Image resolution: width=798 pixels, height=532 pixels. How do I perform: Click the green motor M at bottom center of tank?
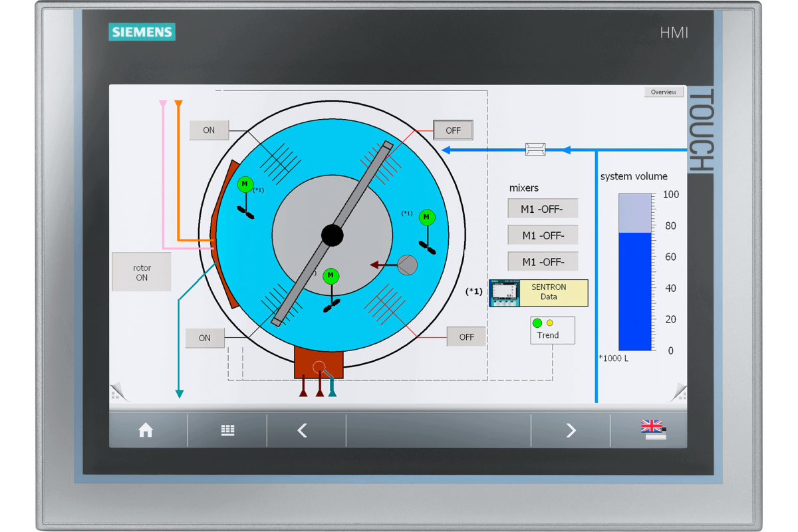[331, 276]
